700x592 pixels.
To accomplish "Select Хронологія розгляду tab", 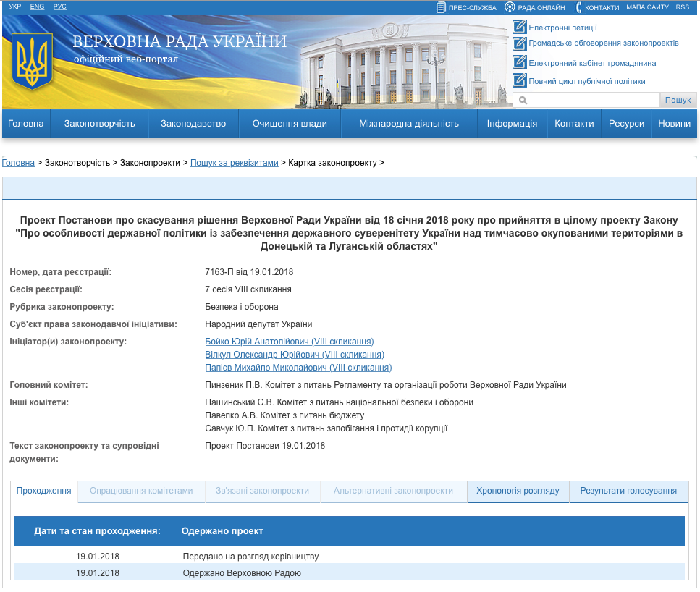I will pyautogui.click(x=518, y=491).
